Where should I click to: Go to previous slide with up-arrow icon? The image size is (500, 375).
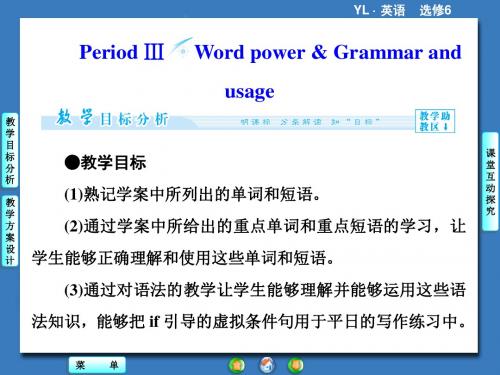237,365
